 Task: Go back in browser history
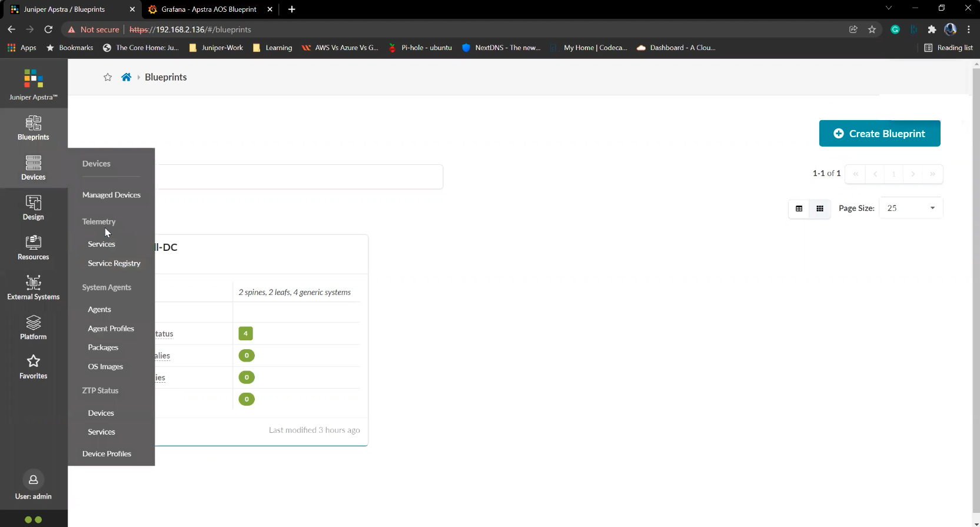[11, 29]
